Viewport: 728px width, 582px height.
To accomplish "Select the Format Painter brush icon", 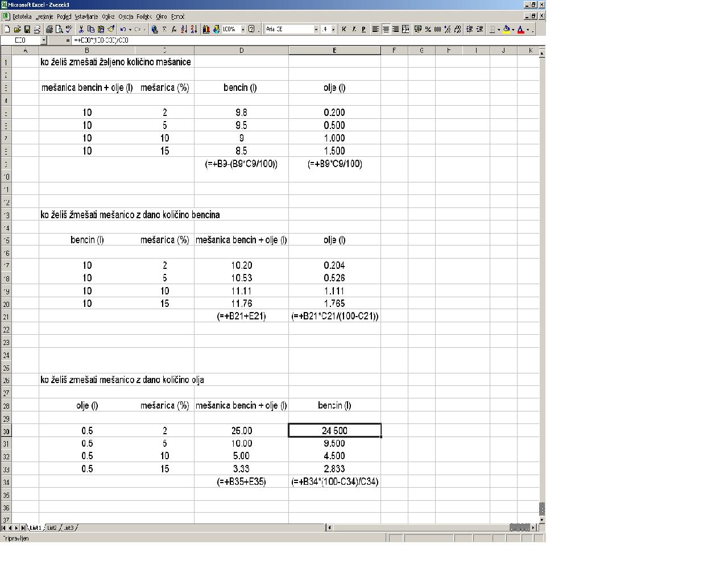I will pos(111,29).
